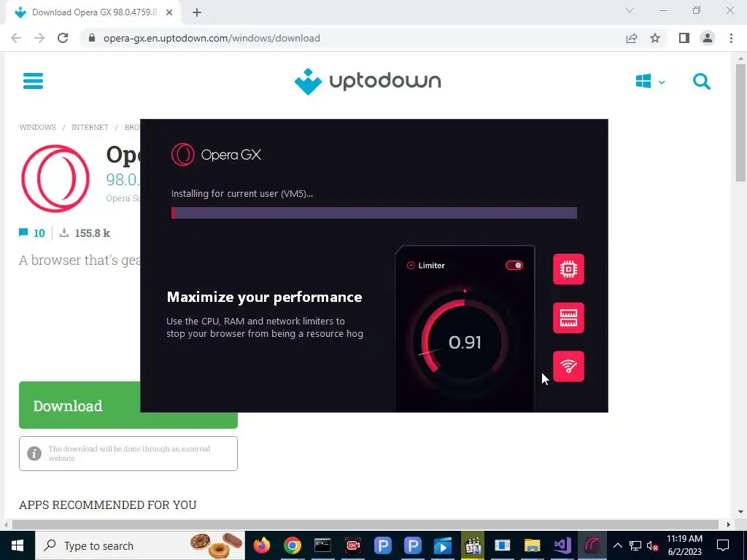The width and height of the screenshot is (747, 560).
Task: Select the Download Opera GX tab
Action: [93, 12]
